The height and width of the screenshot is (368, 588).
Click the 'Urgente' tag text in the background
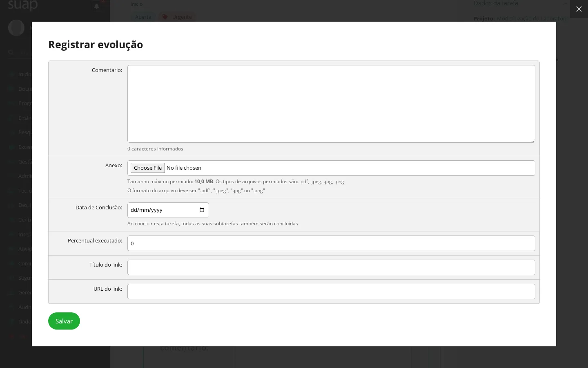pos(182,17)
